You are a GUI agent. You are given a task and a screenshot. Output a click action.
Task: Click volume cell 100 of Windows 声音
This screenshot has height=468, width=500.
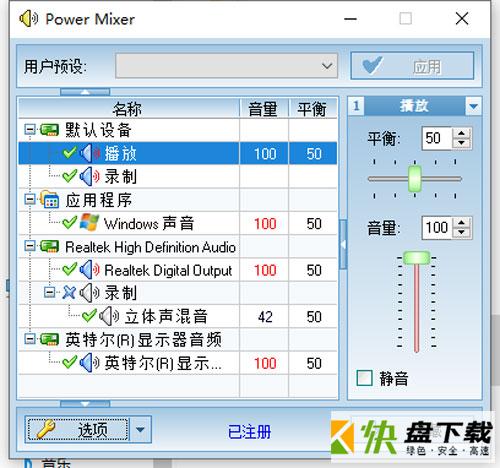click(264, 223)
